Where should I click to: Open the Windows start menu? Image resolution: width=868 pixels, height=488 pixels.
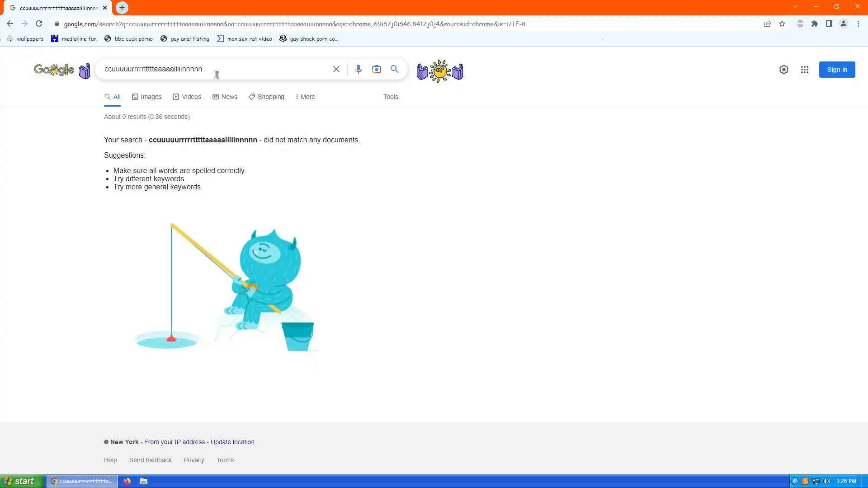pyautogui.click(x=20, y=481)
